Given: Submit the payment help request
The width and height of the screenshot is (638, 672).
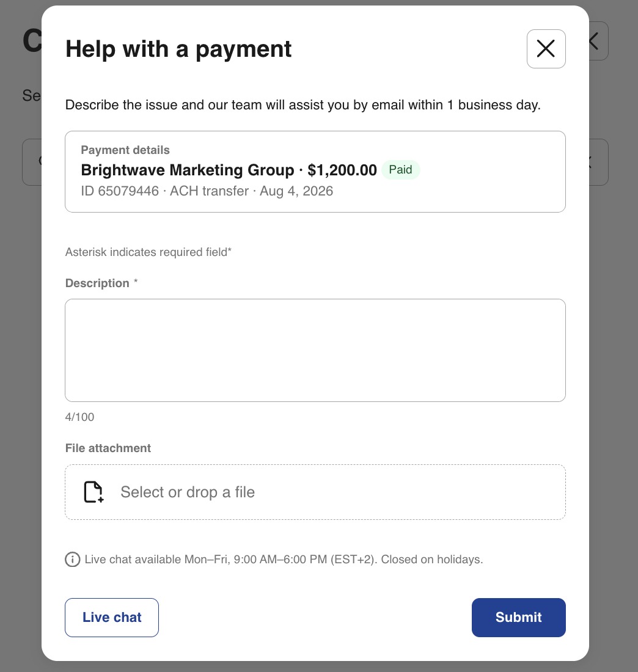Looking at the screenshot, I should point(518,617).
